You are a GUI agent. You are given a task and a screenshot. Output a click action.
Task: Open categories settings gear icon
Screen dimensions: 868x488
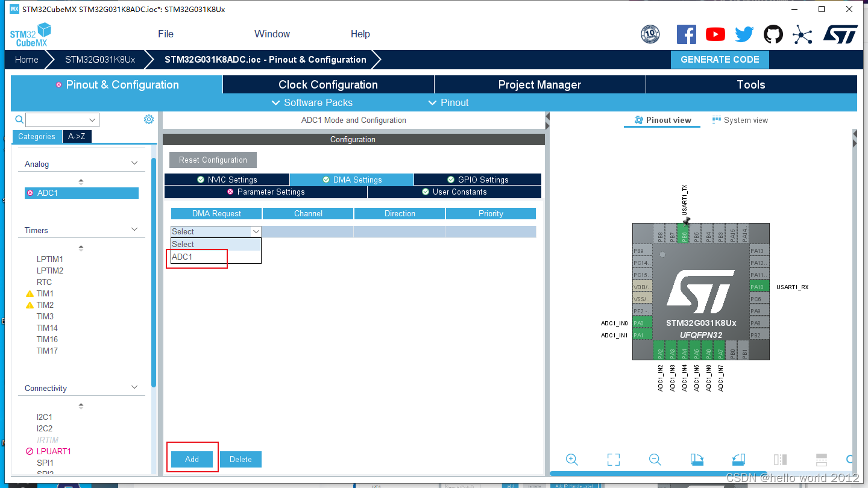[149, 119]
